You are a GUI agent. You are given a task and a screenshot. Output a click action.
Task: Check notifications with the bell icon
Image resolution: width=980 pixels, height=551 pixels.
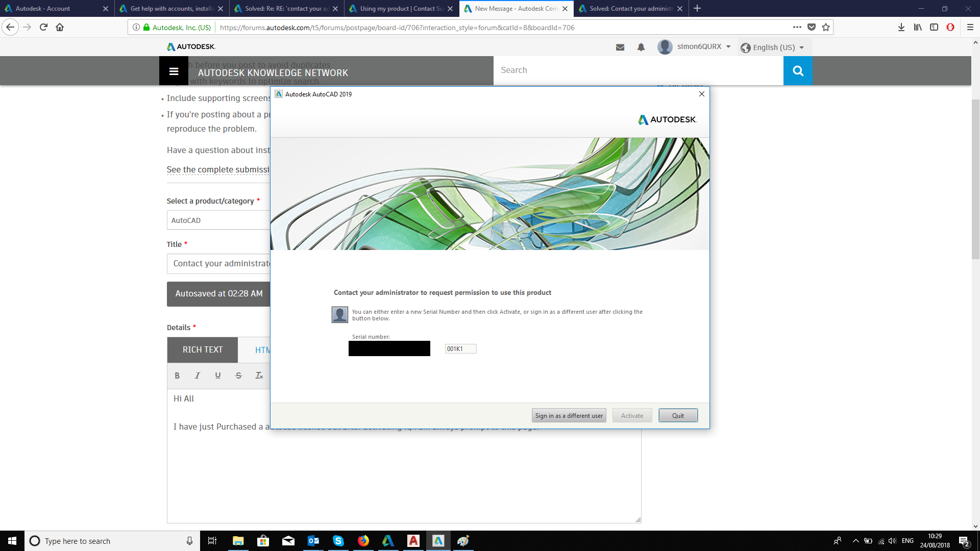[x=641, y=47]
